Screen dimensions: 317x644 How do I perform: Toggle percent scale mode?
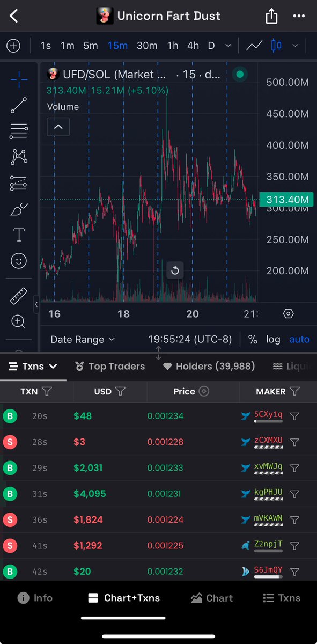click(x=253, y=339)
